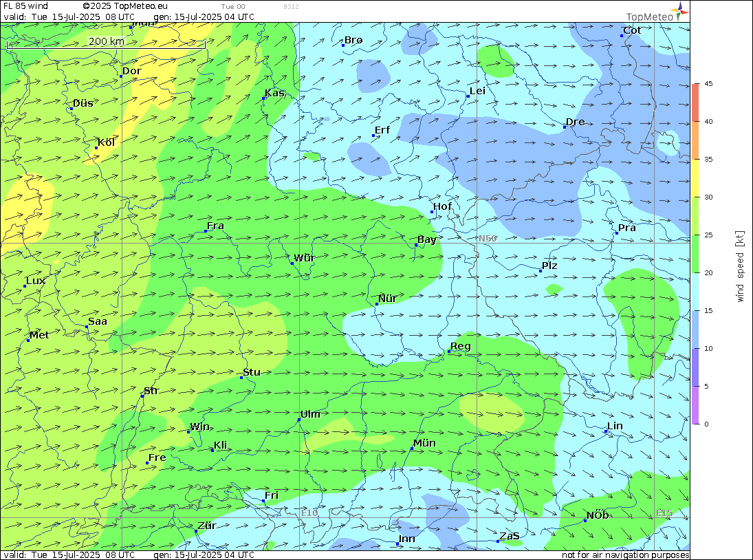Select the Wür city label
Viewport: 753px width, 560px height.
[x=304, y=259]
